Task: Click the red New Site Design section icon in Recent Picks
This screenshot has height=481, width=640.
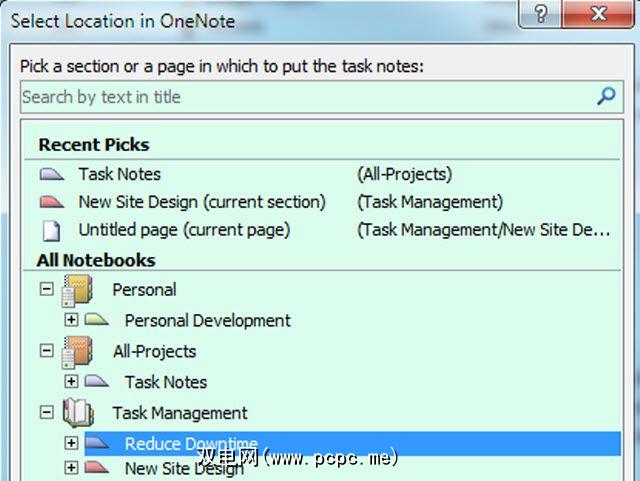Action: tap(52, 202)
